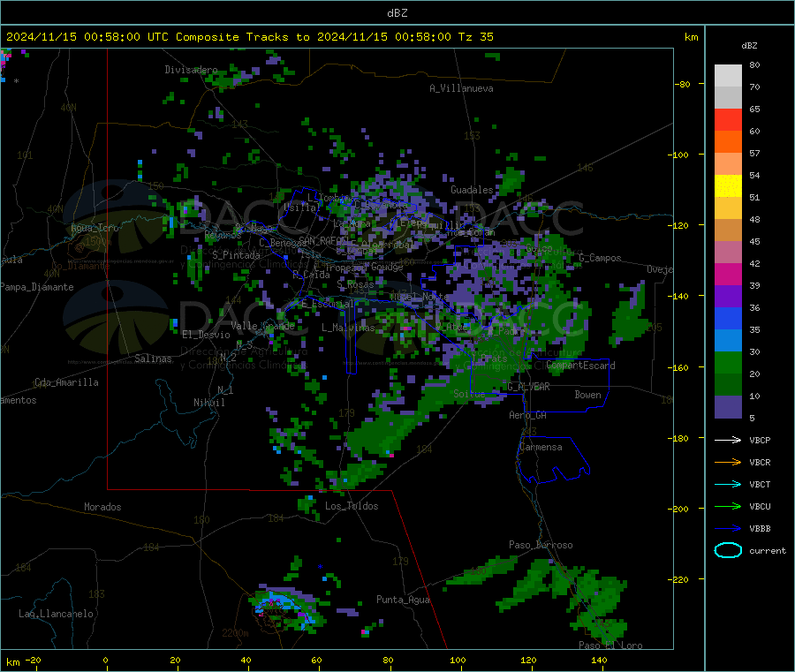Screen dimensions: 795x672
Task: Click the Carmensa map label
Action: point(541,447)
